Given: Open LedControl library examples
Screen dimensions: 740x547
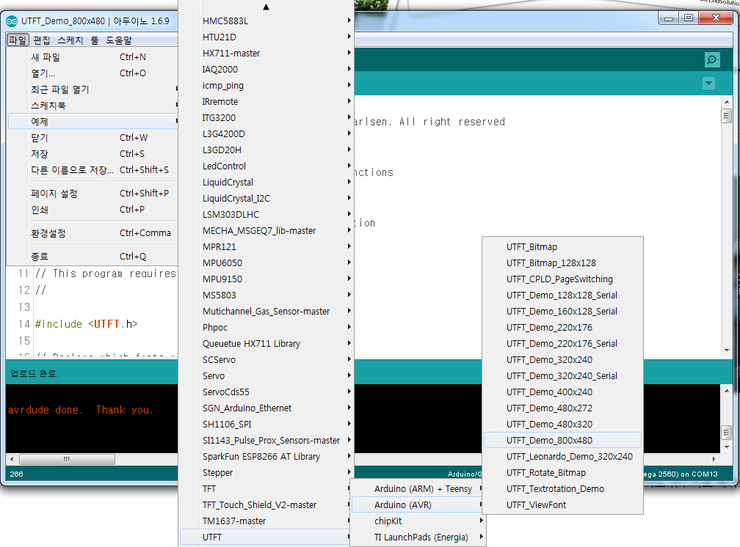Looking at the screenshot, I should click(266, 166).
